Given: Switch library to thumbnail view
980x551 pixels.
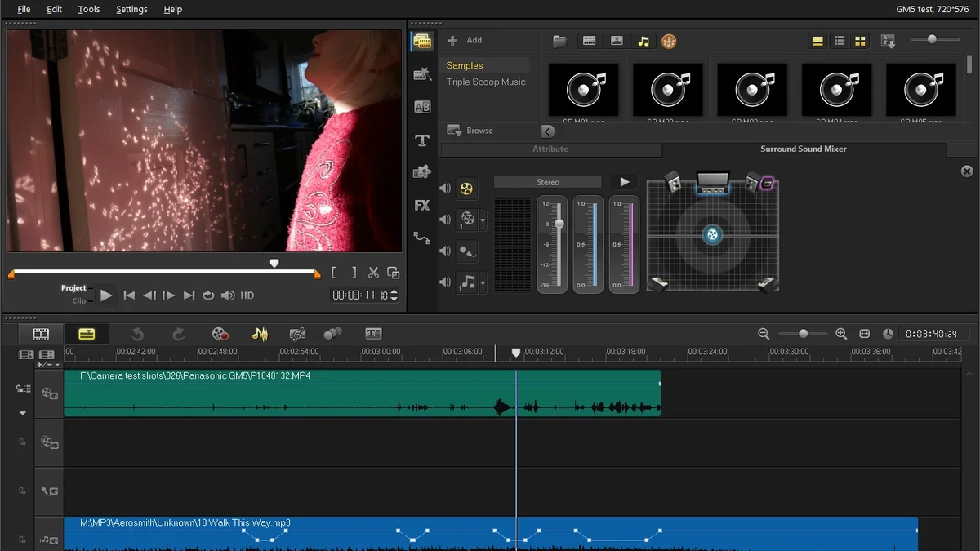Looking at the screenshot, I should pyautogui.click(x=860, y=41).
